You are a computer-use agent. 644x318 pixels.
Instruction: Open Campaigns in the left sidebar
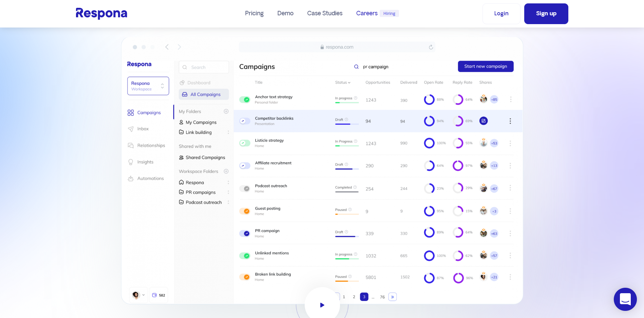(x=144, y=113)
